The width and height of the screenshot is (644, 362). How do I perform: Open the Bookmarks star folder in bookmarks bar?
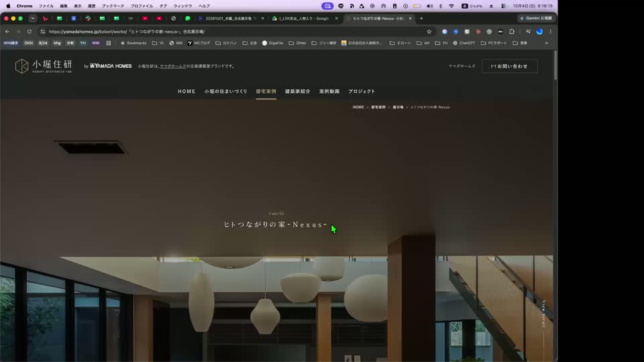click(133, 43)
